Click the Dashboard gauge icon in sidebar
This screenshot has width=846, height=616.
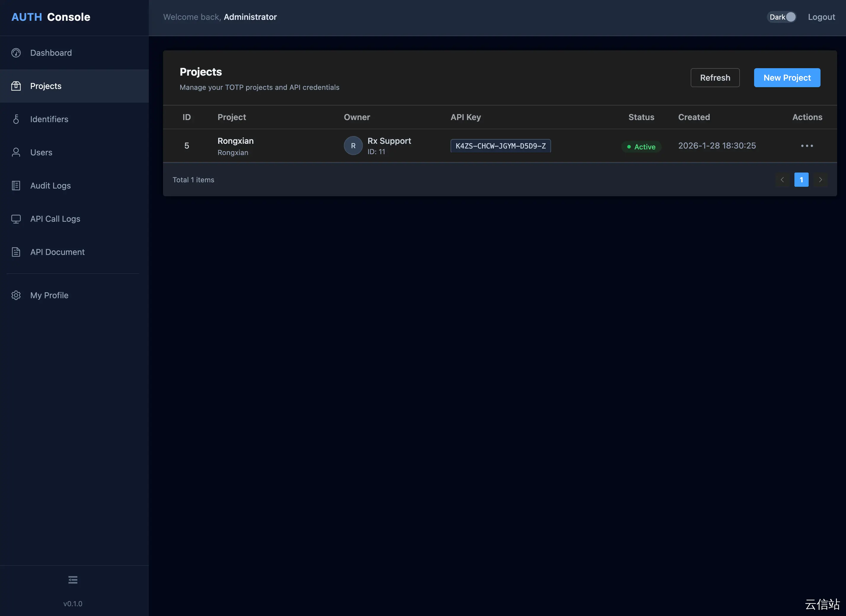point(16,53)
